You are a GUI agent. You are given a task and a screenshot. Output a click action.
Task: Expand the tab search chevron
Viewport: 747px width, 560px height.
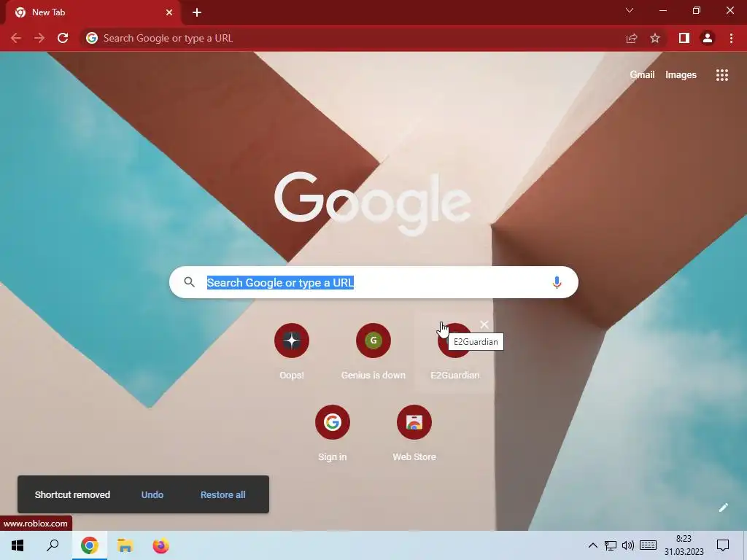pyautogui.click(x=630, y=10)
